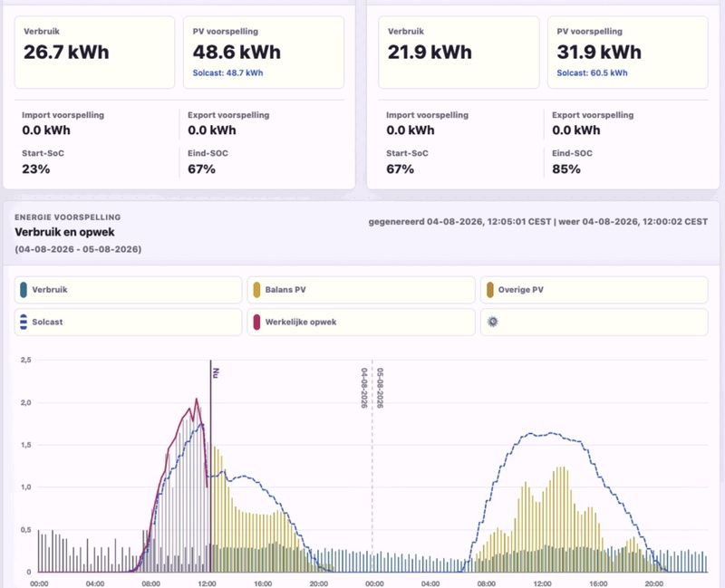
Task: Click 'Export voorspelling' label in the 21.9 kWh card
Action: [x=593, y=115]
